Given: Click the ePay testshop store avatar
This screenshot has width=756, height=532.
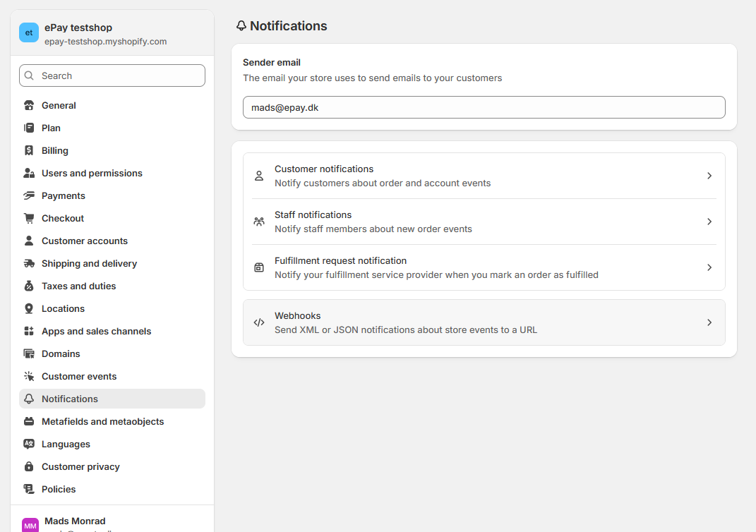Looking at the screenshot, I should (28, 32).
